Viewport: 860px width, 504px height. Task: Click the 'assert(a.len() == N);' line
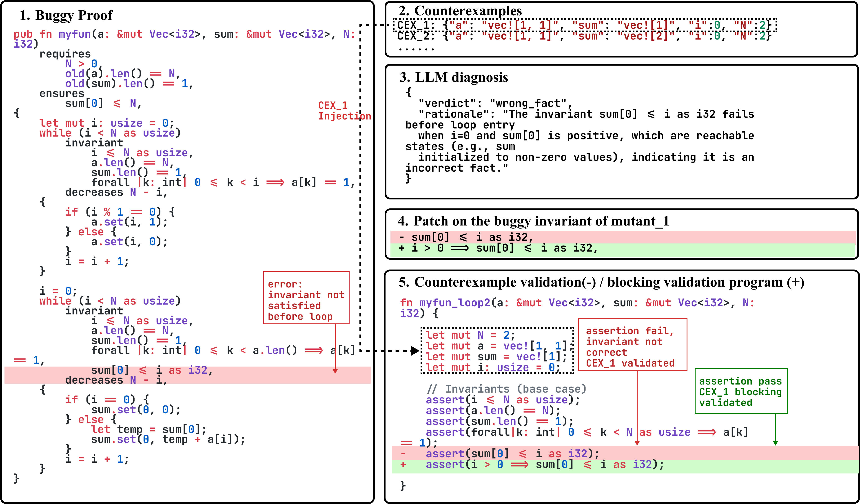click(493, 411)
